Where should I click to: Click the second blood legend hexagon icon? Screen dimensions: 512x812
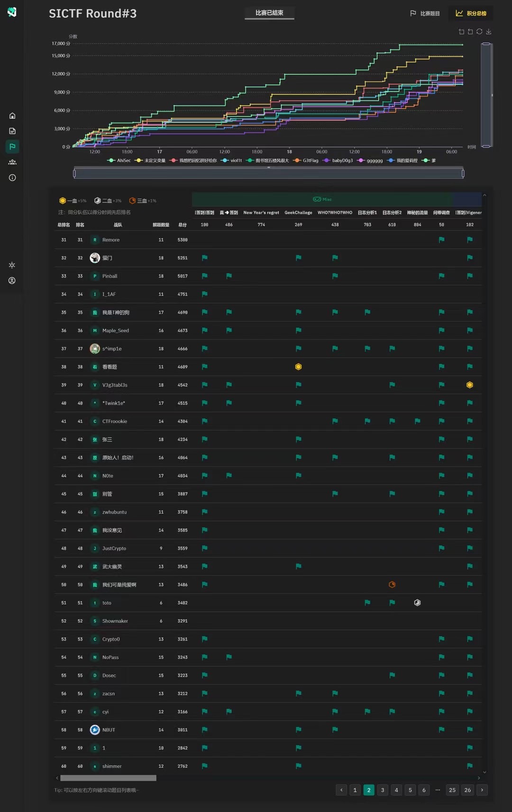click(x=98, y=201)
